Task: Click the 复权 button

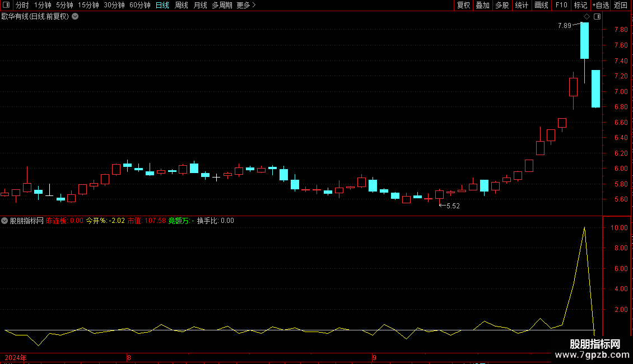Action: (463, 5)
